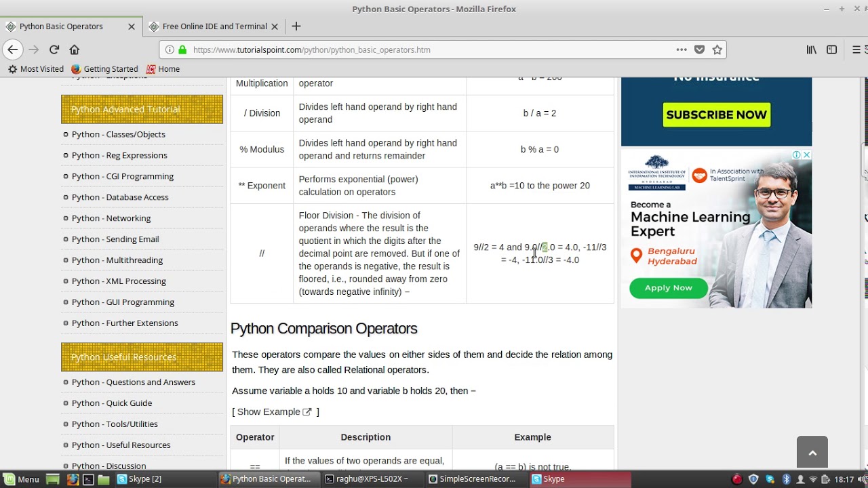
Task: Close the Machine Learning ad with X
Action: pyautogui.click(x=806, y=155)
